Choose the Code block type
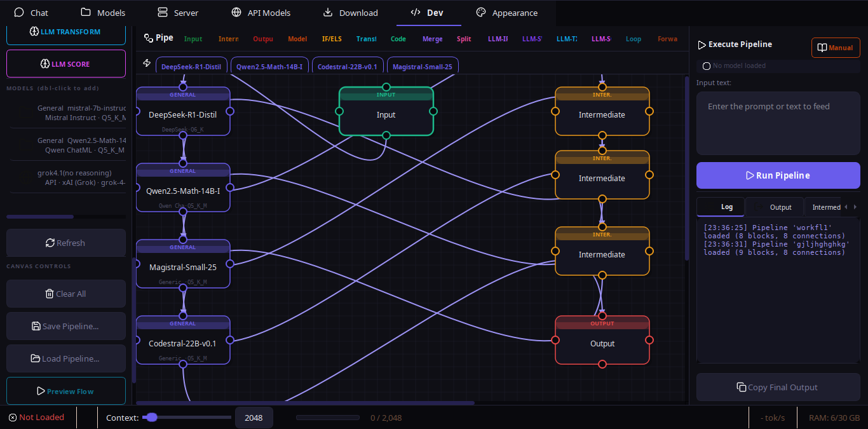 [x=398, y=39]
